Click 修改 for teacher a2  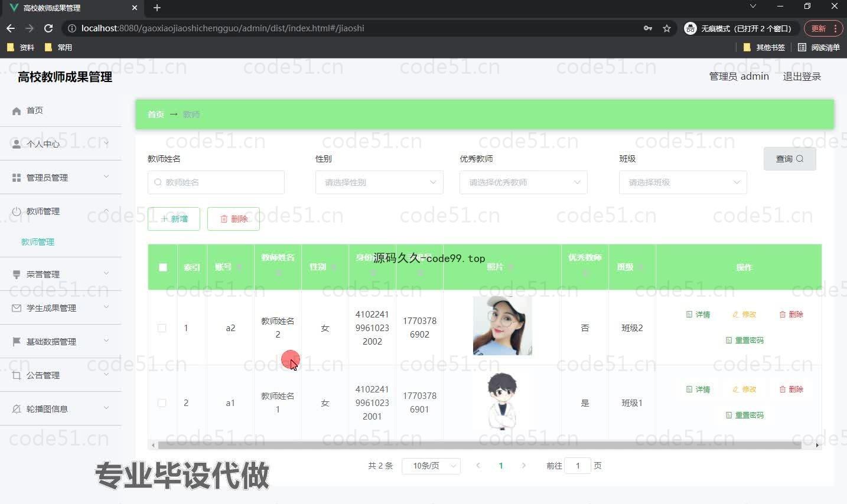tap(744, 315)
